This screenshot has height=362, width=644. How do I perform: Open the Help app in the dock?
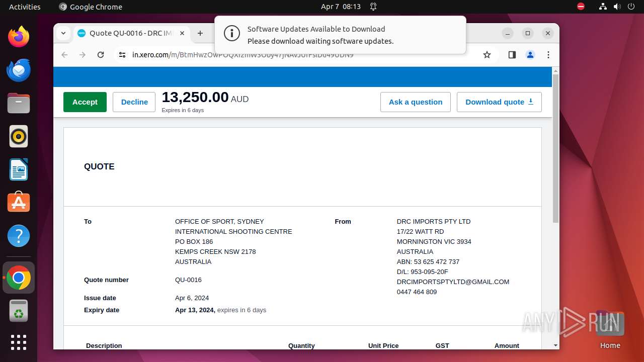click(x=19, y=236)
